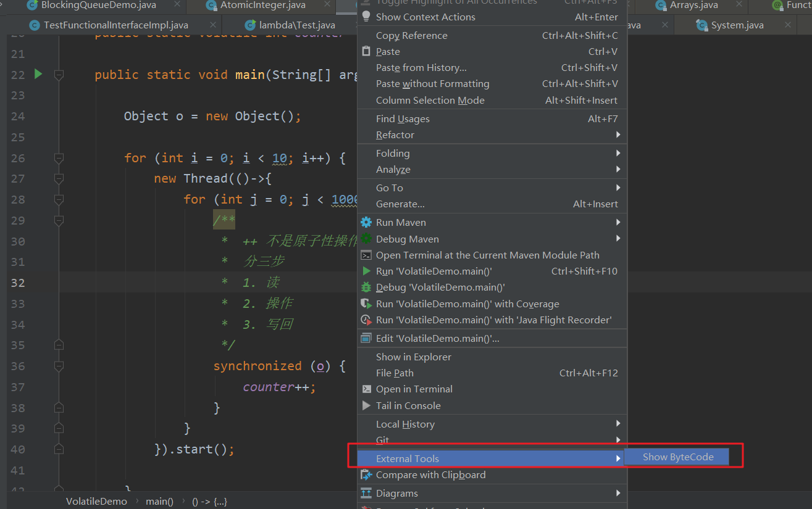Click the gear icon beside Run Maven
812x509 pixels.
tap(366, 222)
